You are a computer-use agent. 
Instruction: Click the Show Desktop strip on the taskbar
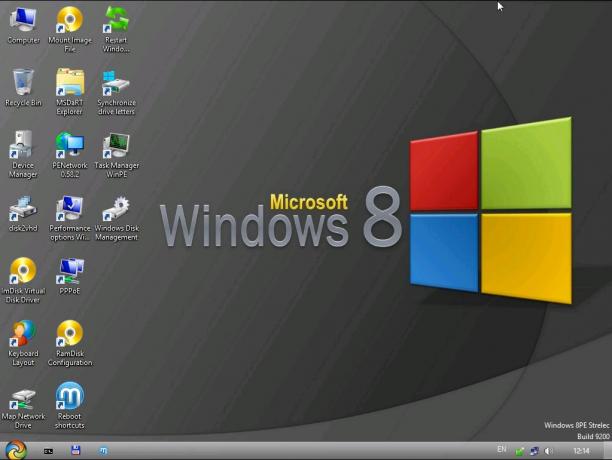[x=607, y=451]
